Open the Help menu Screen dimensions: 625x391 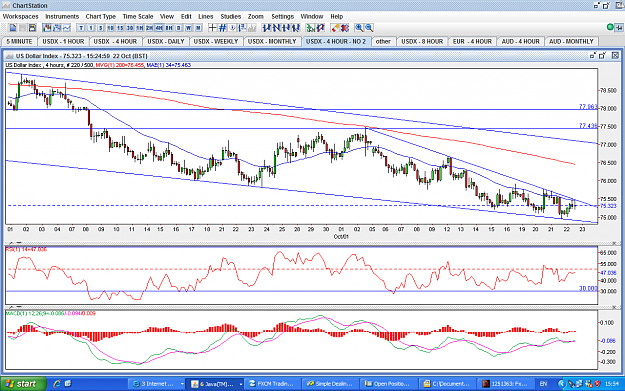[x=337, y=16]
